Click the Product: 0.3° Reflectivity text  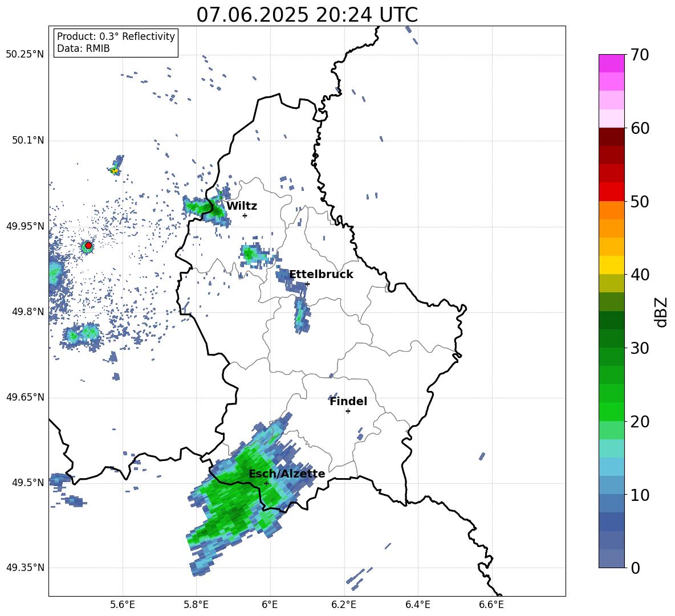116,36
